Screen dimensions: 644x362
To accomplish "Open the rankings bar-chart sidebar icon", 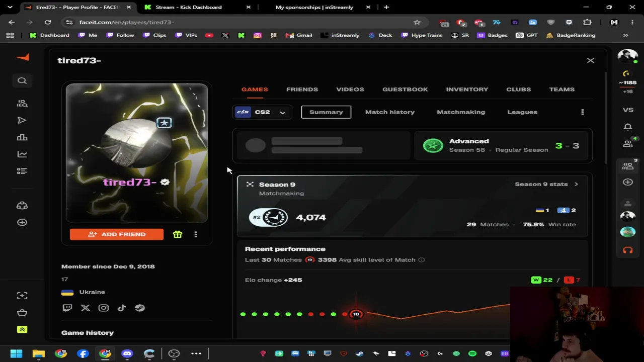I will click(22, 137).
